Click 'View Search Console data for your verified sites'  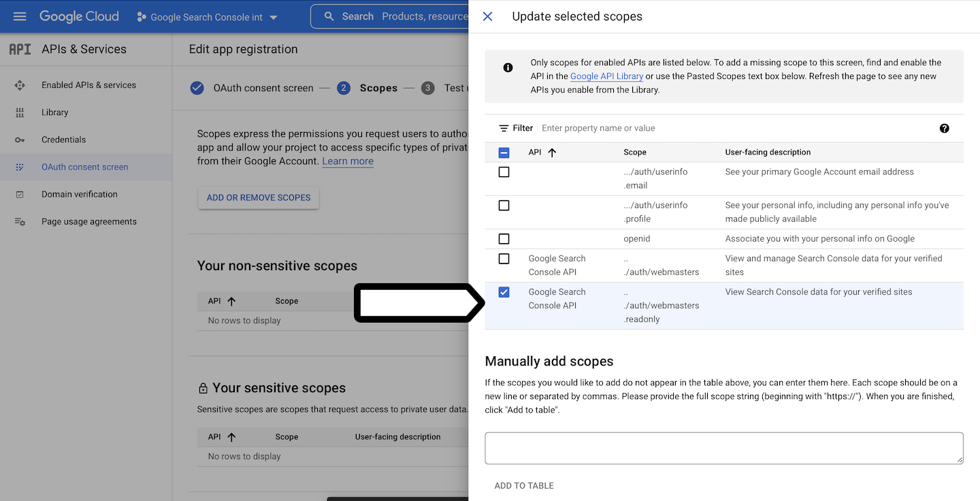click(x=819, y=292)
